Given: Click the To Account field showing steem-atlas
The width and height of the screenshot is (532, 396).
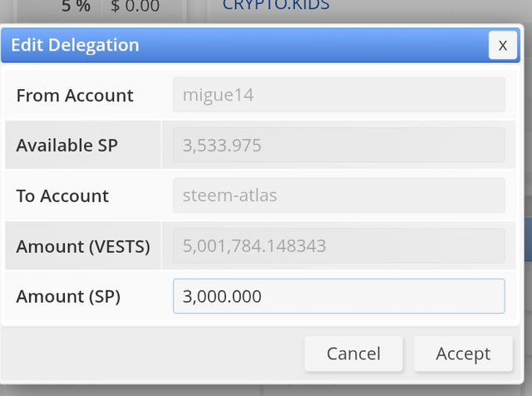Looking at the screenshot, I should pos(339,196).
